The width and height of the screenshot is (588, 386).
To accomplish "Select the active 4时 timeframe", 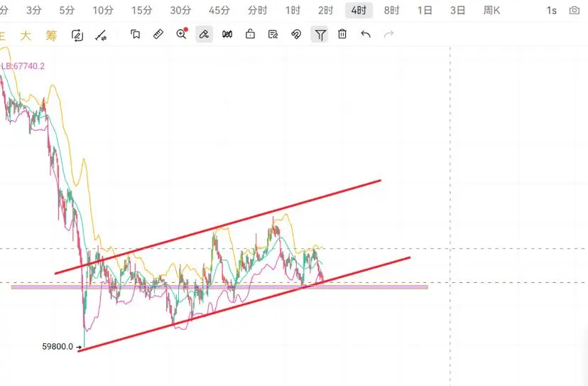I will 359,11.
